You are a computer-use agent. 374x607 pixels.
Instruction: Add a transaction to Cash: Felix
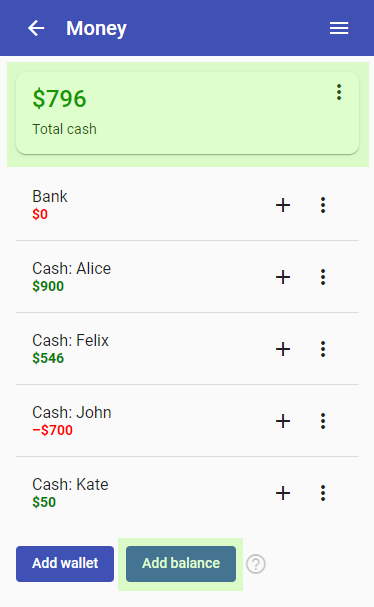point(283,349)
